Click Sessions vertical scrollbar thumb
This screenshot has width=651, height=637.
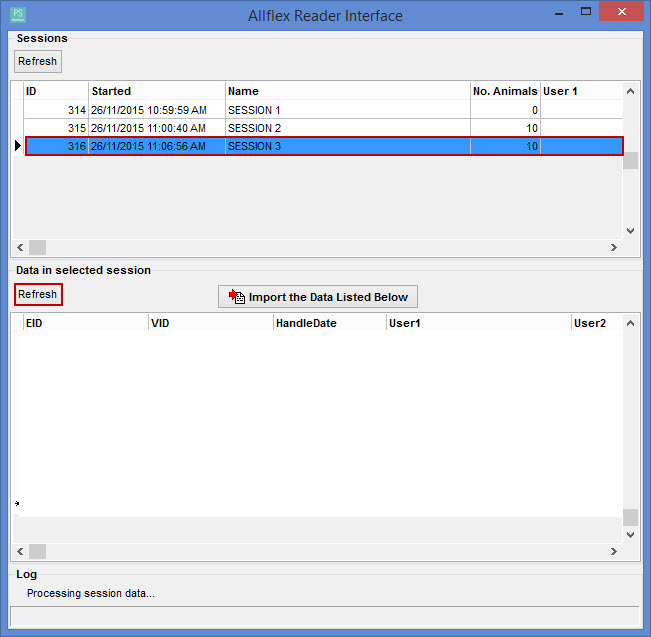point(630,161)
